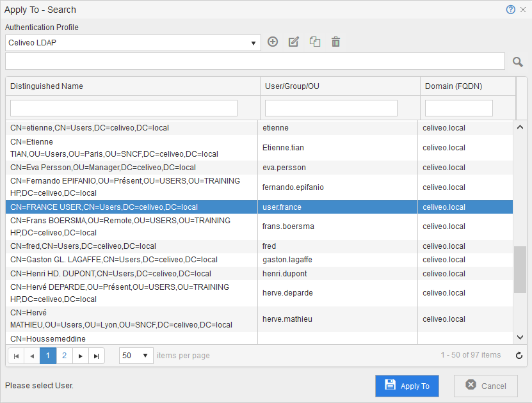The image size is (532, 403).
Task: Cancel the search dialog
Action: click(485, 386)
